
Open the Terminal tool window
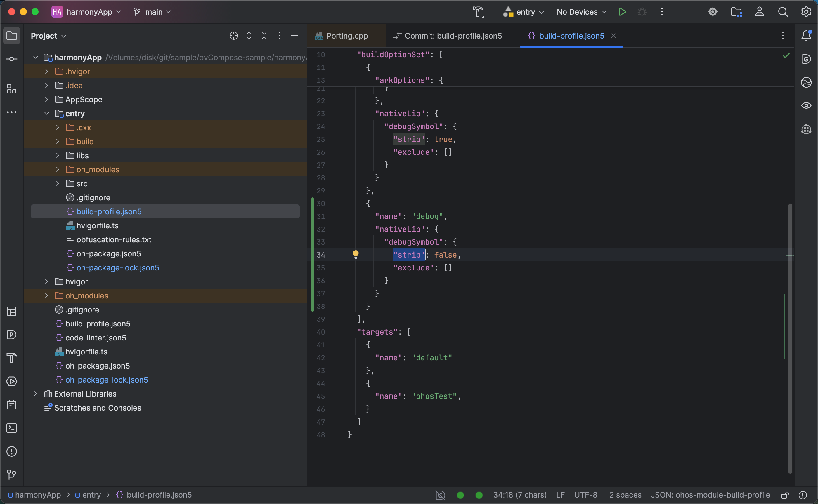tap(12, 428)
